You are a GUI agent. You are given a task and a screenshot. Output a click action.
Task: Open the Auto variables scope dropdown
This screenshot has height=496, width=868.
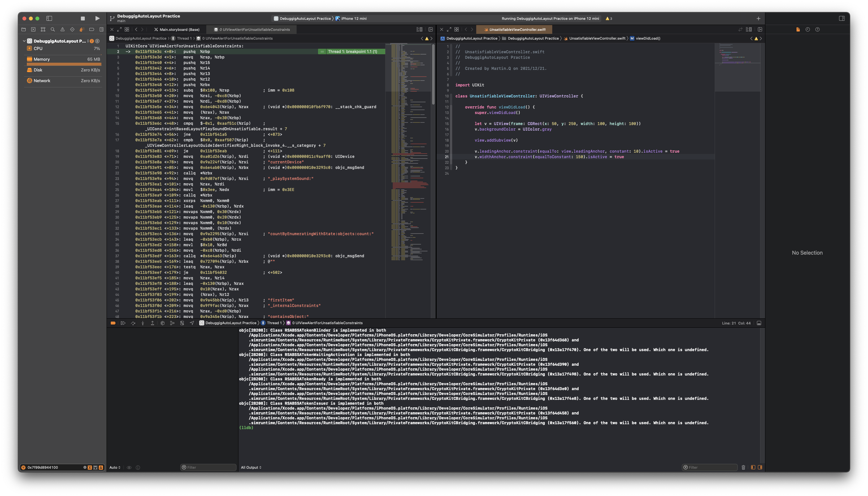[x=115, y=467]
